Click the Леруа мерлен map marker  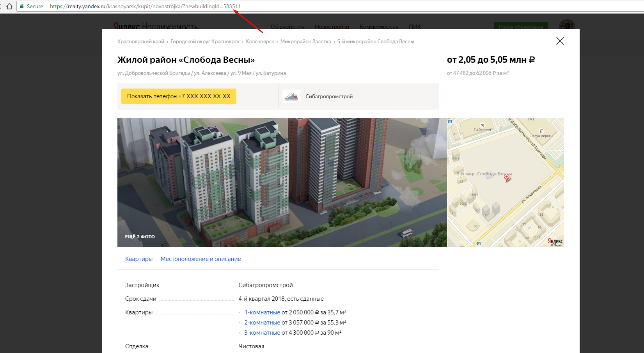541,131
